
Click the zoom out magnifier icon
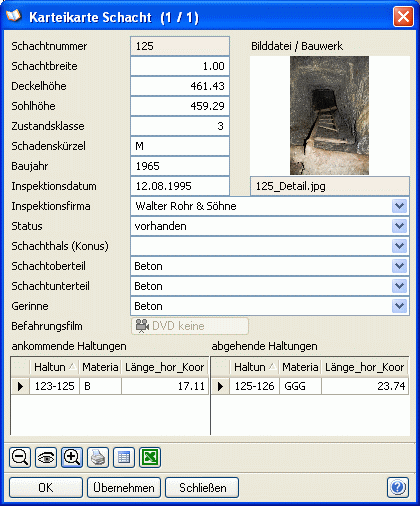coord(20,457)
